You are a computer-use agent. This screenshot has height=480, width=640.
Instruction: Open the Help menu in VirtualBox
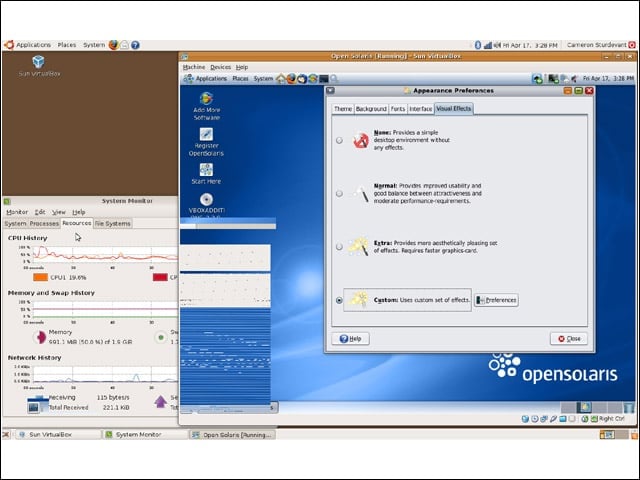[x=242, y=67]
